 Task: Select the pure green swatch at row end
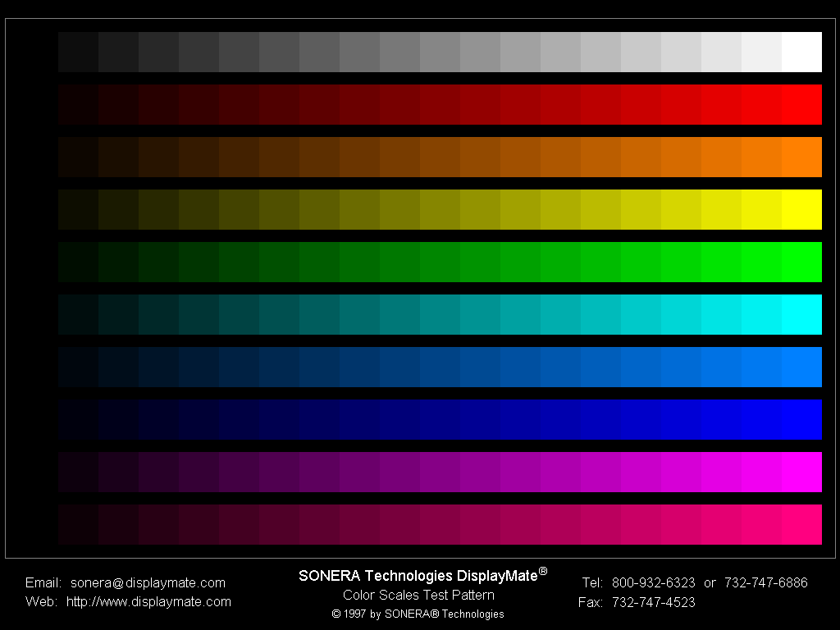802,262
